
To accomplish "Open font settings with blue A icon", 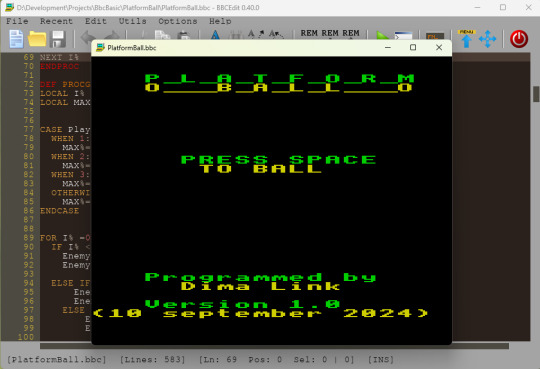I will click(215, 35).
